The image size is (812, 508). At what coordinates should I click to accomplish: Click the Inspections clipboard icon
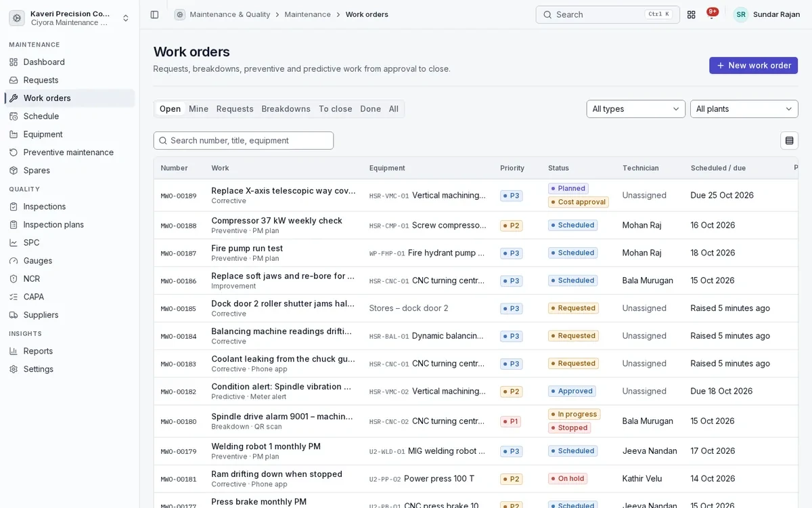(14, 207)
